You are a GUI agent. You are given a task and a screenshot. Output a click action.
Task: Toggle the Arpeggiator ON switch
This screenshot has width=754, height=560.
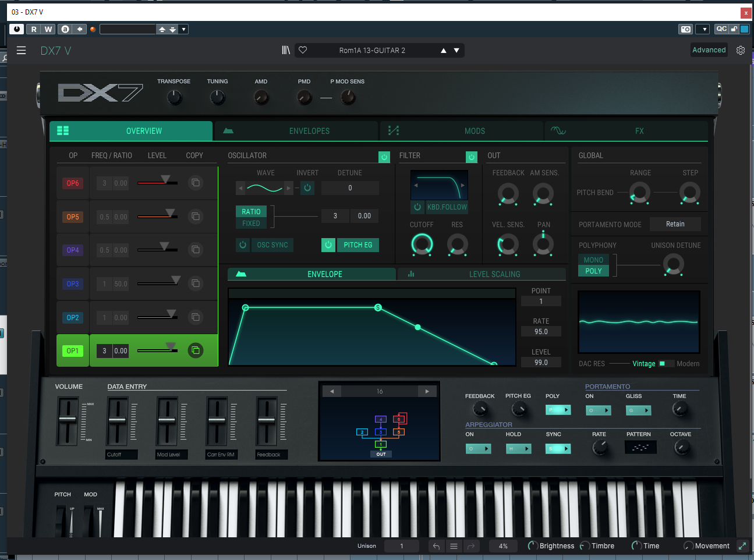(478, 449)
